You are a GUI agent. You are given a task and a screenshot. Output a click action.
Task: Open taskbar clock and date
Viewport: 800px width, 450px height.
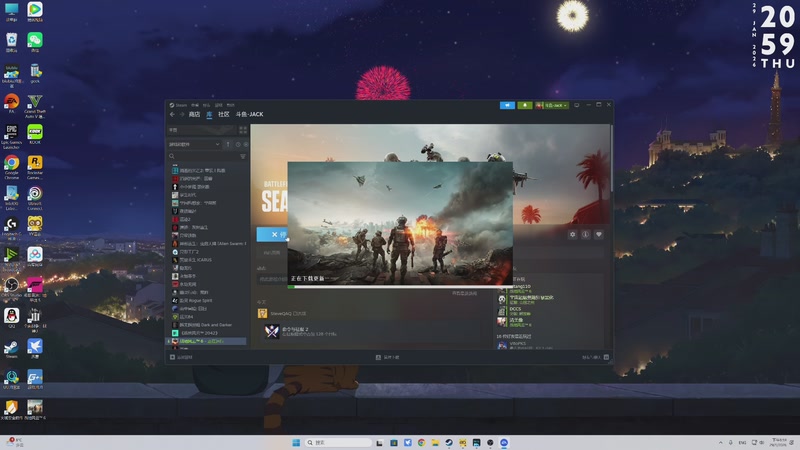779,442
